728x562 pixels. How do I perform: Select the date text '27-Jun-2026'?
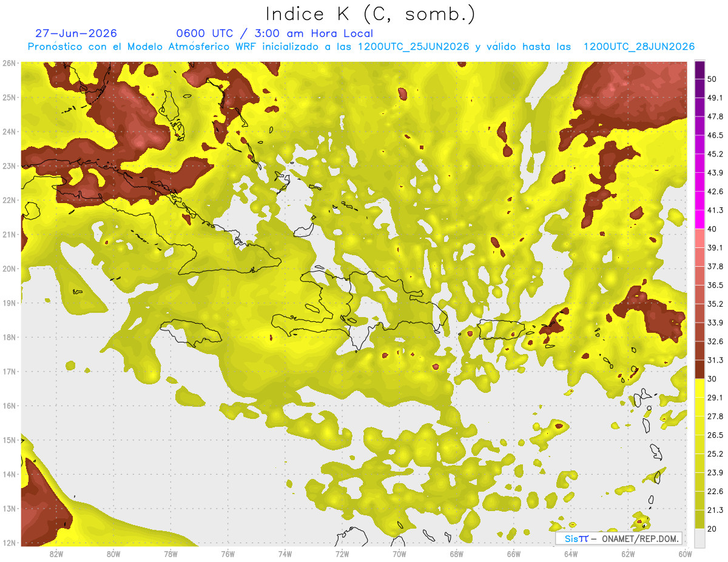coord(76,33)
